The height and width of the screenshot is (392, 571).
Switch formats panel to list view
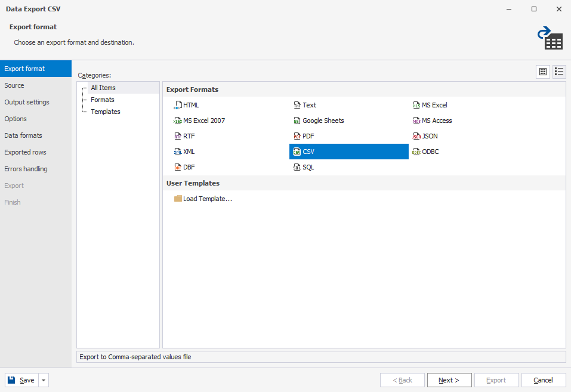tap(559, 71)
